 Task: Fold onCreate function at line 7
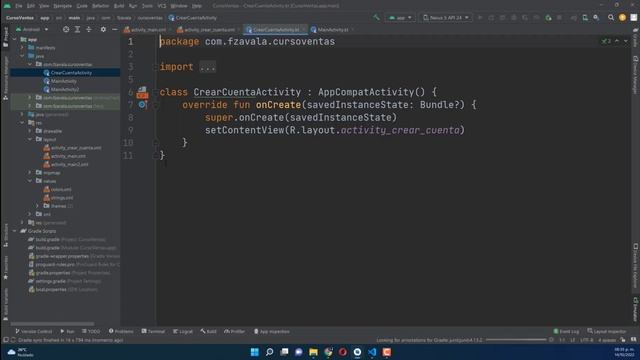[x=156, y=105]
